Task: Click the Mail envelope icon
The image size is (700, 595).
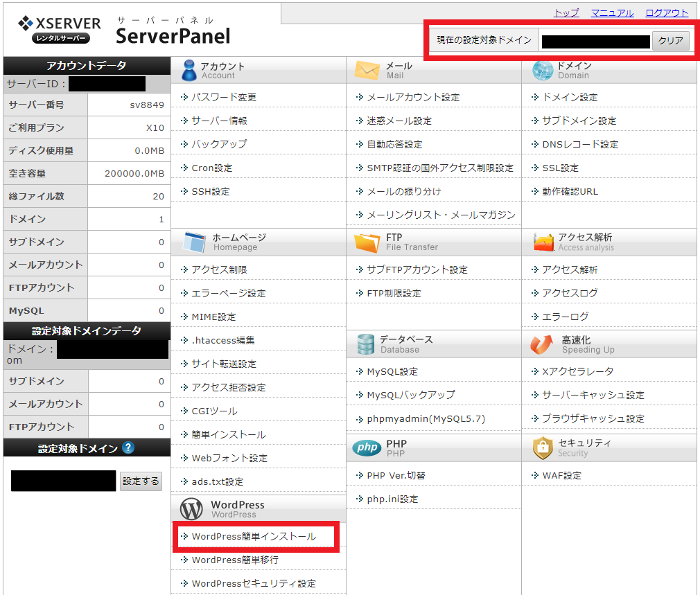Action: [367, 70]
